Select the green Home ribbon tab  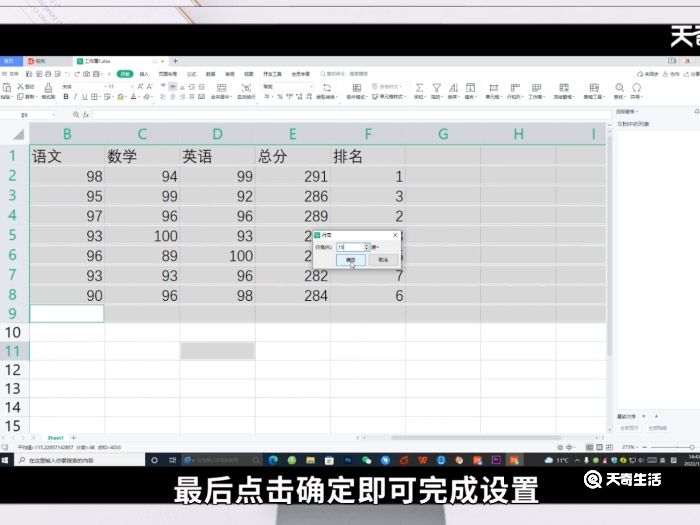pyautogui.click(x=125, y=74)
